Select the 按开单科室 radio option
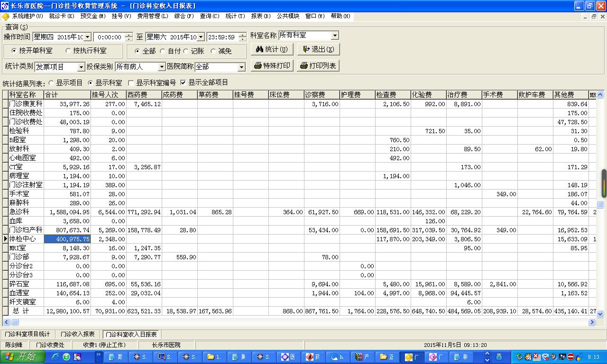Viewport: 607px width, 364px height. 32,51
